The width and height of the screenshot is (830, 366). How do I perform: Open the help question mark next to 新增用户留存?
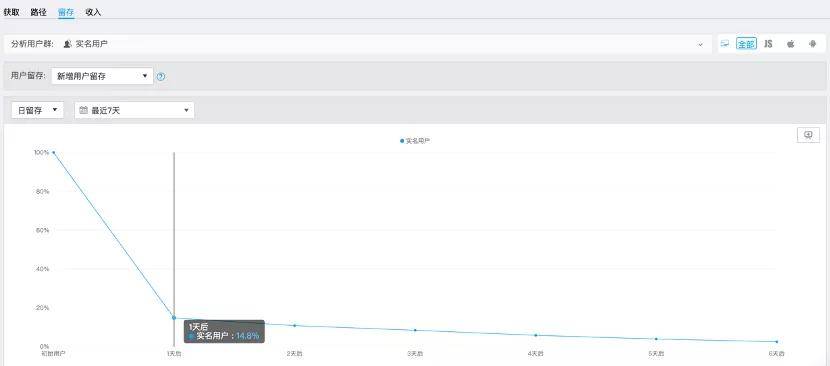click(161, 76)
